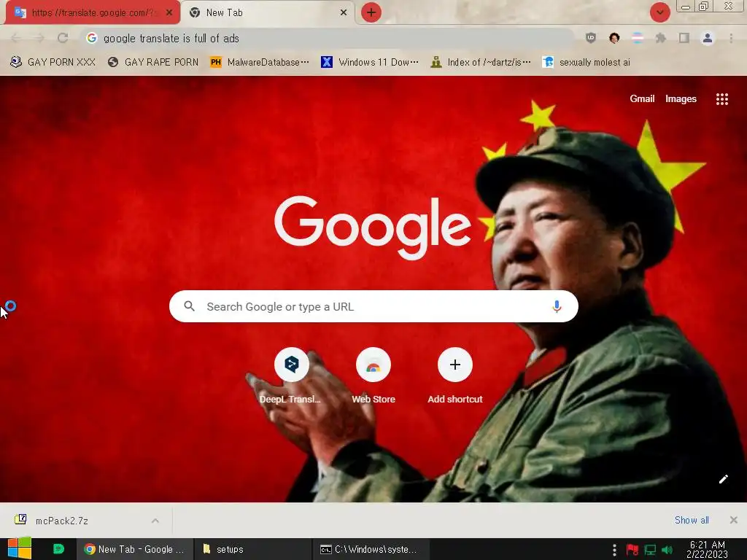
Task: Click the red flag tray icon
Action: click(632, 550)
